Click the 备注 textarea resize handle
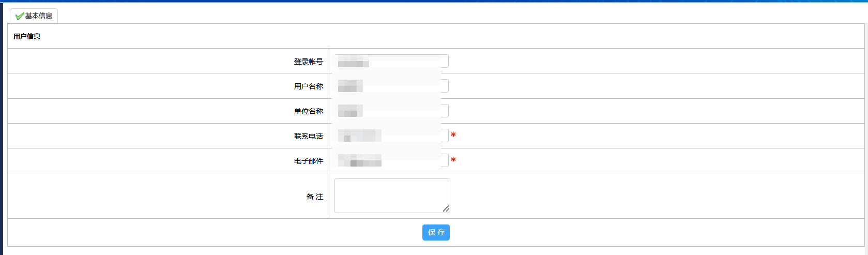The image size is (868, 255). tap(446, 209)
